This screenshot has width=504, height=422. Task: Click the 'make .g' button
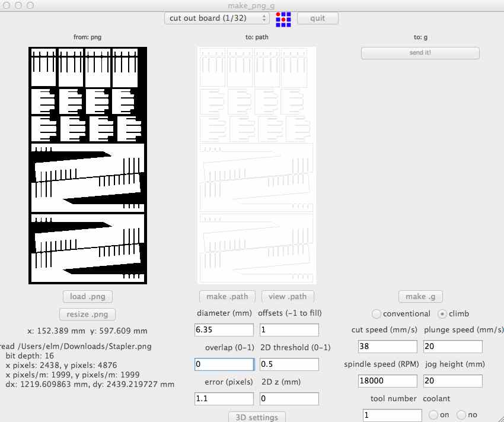420,297
